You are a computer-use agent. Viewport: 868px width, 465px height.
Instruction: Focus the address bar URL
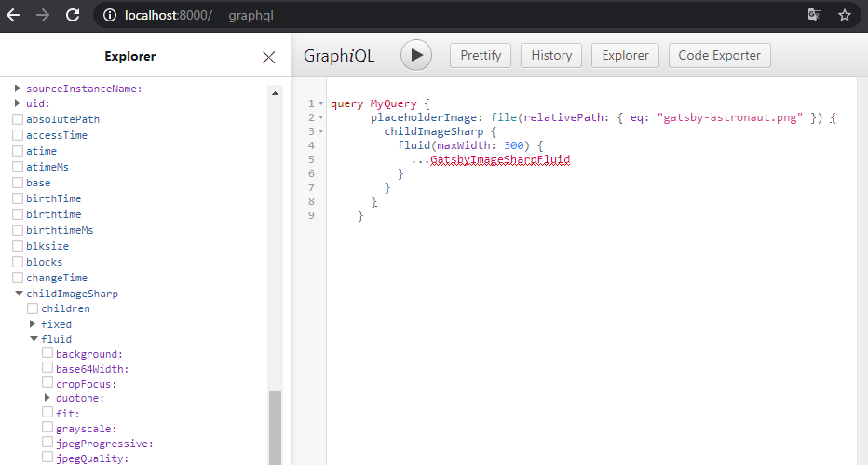click(199, 16)
